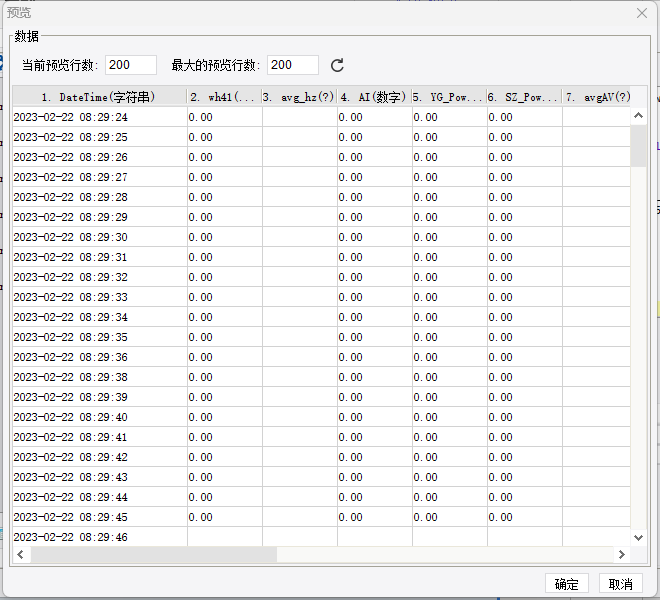Click cell 2023-02-22 08:29:39
The image size is (660, 600).
pos(100,397)
